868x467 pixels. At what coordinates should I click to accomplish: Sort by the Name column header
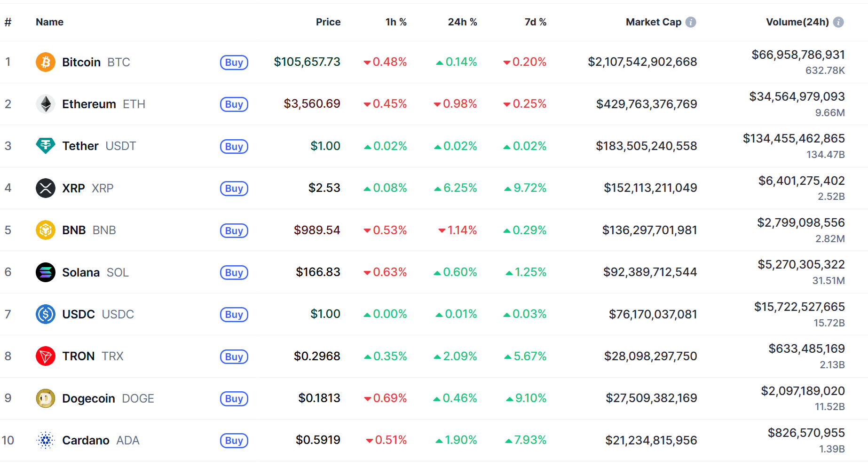[49, 22]
